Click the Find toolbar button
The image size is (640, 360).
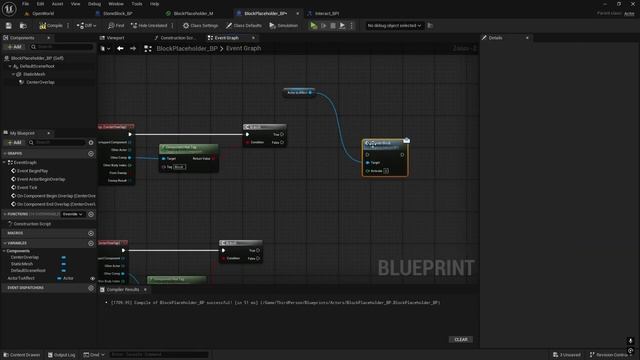tap(116, 26)
